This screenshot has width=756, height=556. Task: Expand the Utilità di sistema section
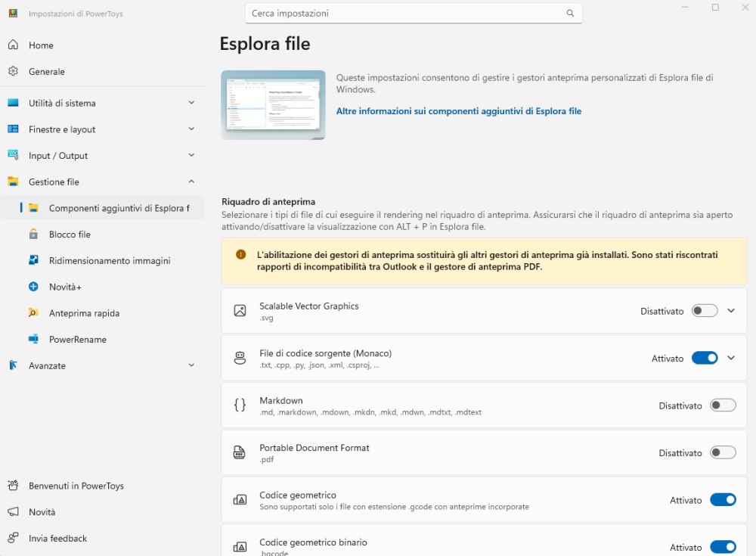tap(191, 103)
